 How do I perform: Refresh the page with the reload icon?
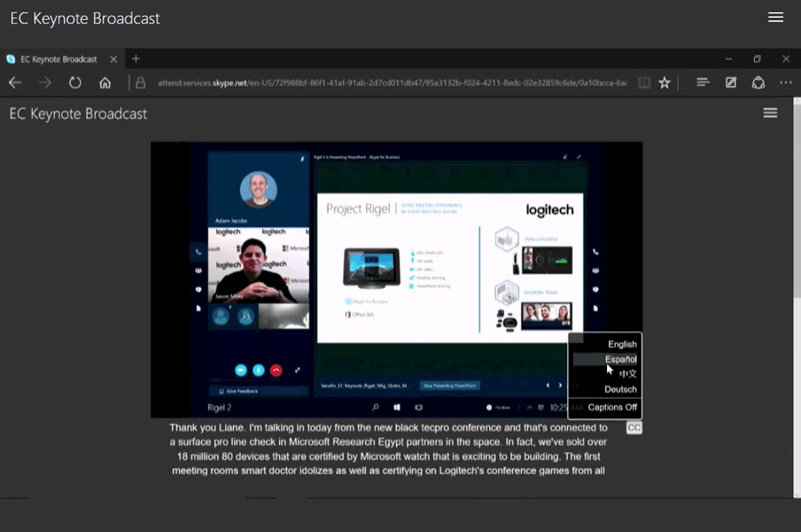(75, 83)
